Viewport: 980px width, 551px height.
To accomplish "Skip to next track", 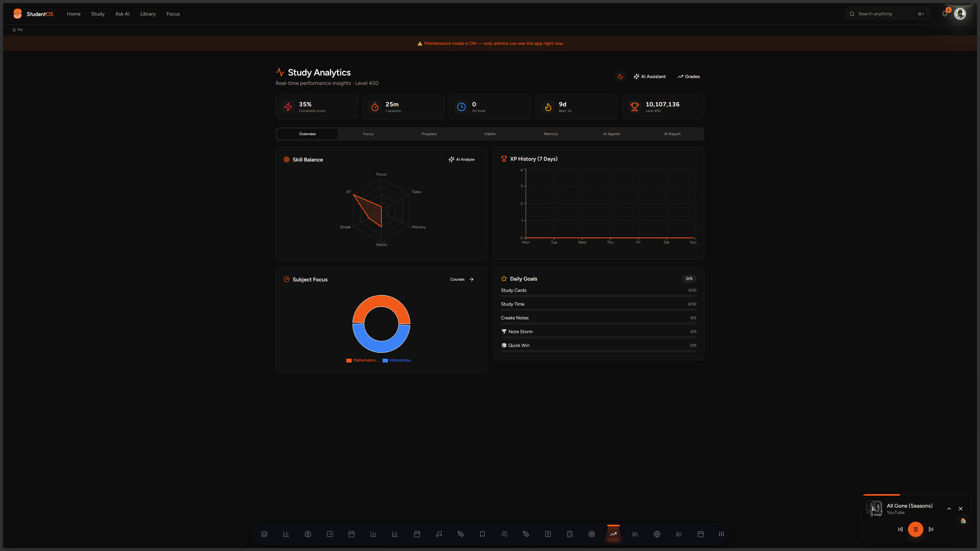I will [x=931, y=529].
